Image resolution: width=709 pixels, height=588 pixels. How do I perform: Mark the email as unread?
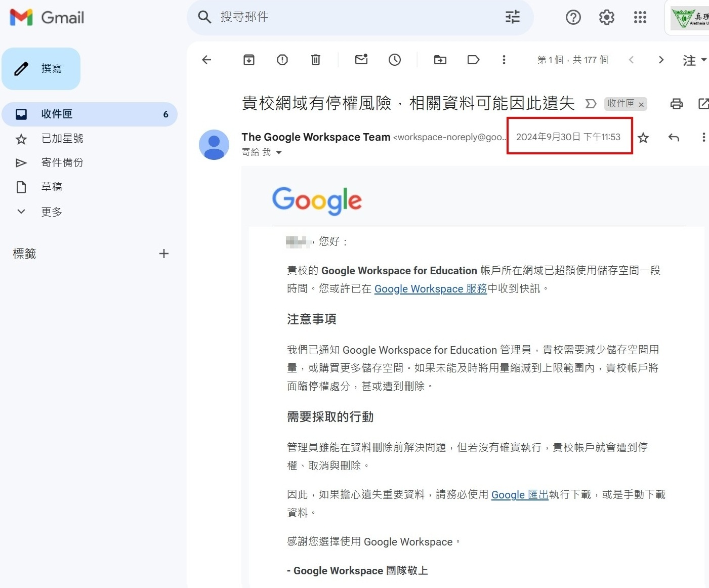(361, 60)
